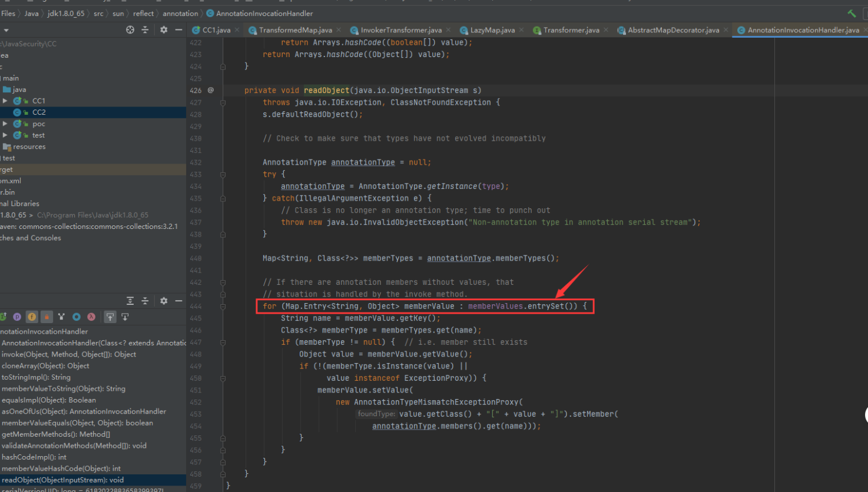
Task: Click the jdk1.8.0_65 breadcrumb
Action: [66, 13]
